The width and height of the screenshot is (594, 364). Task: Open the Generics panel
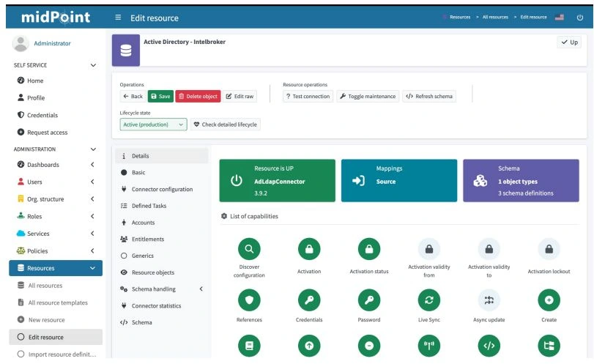(x=162, y=256)
